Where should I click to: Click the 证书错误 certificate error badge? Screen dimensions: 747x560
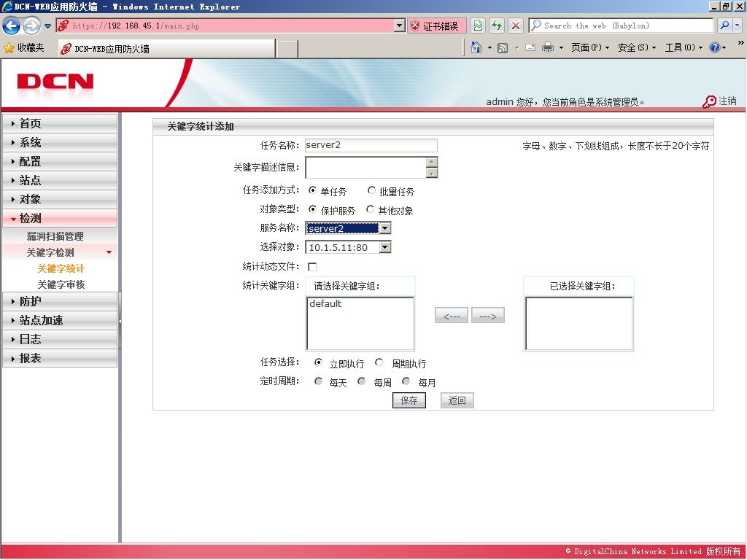[x=436, y=26]
